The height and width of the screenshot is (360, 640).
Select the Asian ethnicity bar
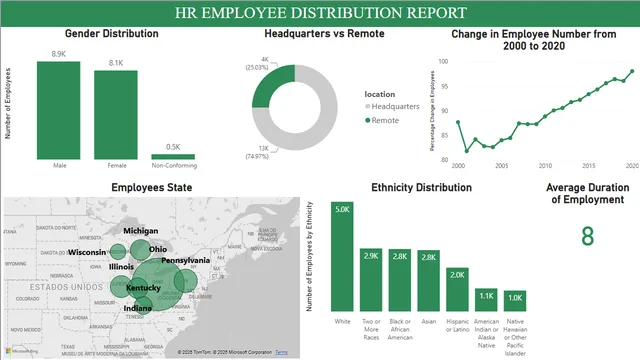click(429, 281)
